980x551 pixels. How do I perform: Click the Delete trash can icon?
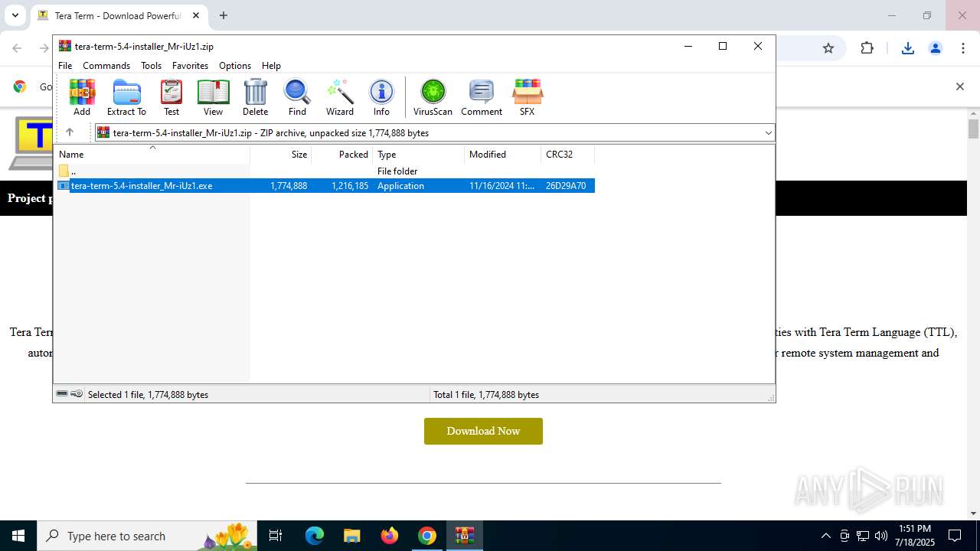coord(255,98)
